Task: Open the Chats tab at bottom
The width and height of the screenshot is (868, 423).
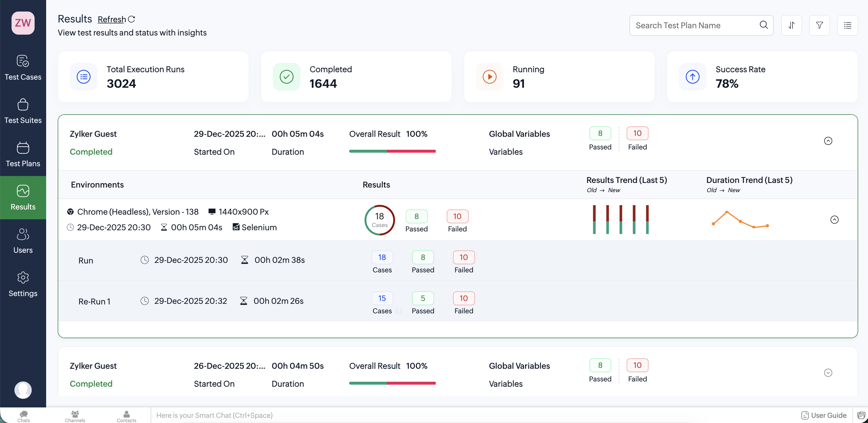Action: click(24, 416)
